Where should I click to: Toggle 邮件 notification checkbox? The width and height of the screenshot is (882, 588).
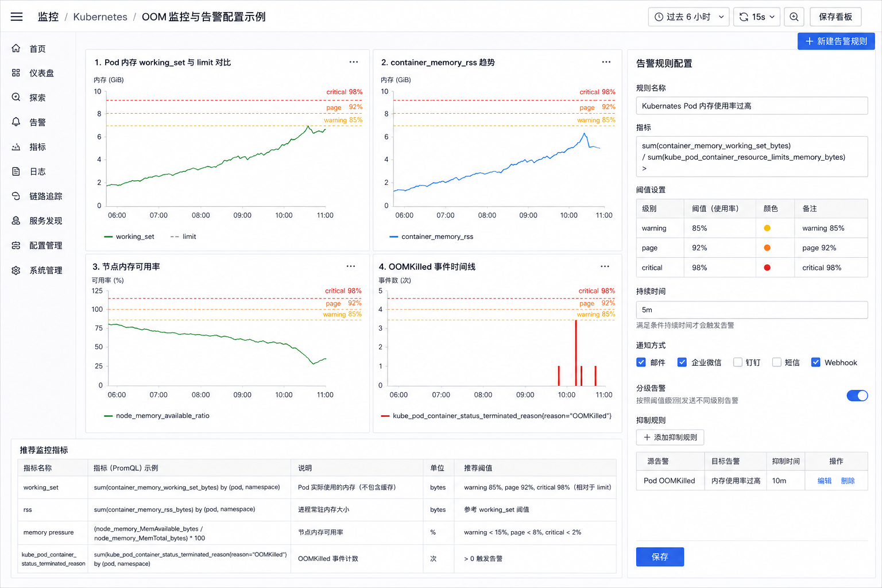641,362
